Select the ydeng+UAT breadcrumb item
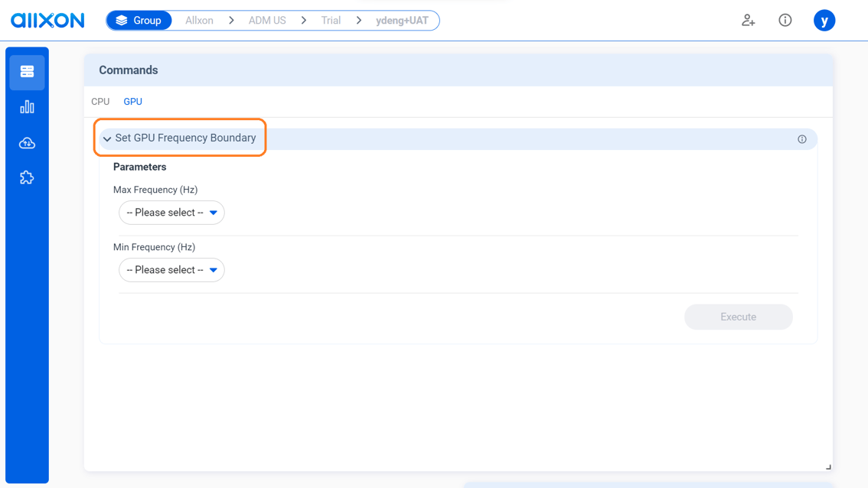Screen dimensions: 868x488 click(x=403, y=20)
